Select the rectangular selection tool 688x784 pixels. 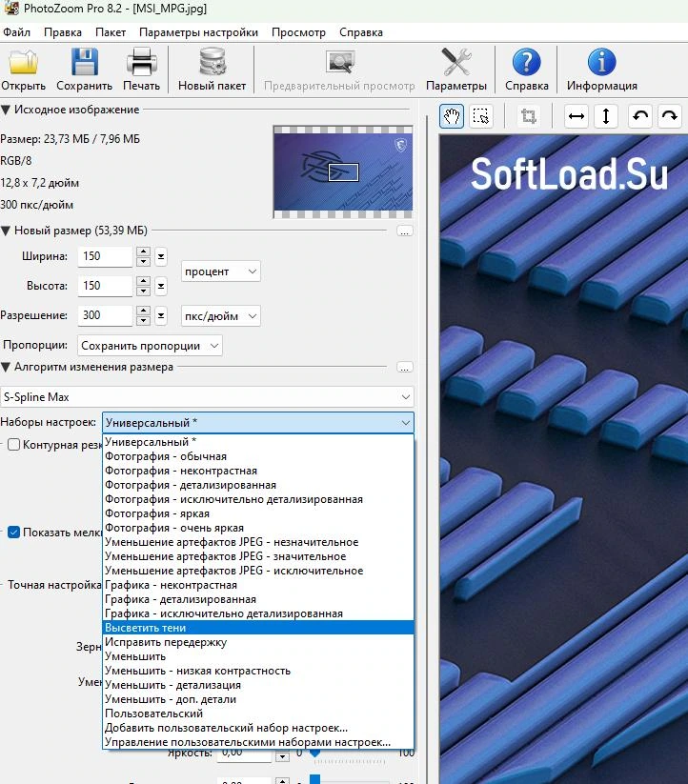[x=480, y=116]
